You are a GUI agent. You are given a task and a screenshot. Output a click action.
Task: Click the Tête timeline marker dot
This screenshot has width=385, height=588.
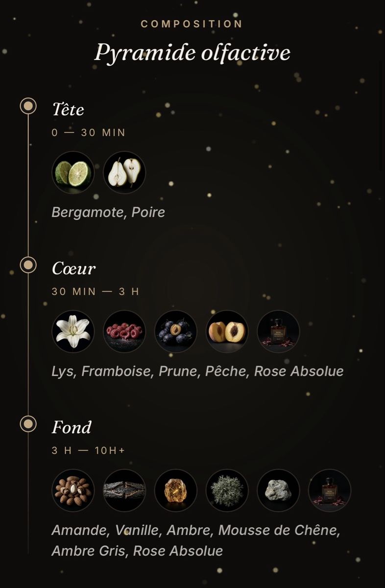coord(28,106)
